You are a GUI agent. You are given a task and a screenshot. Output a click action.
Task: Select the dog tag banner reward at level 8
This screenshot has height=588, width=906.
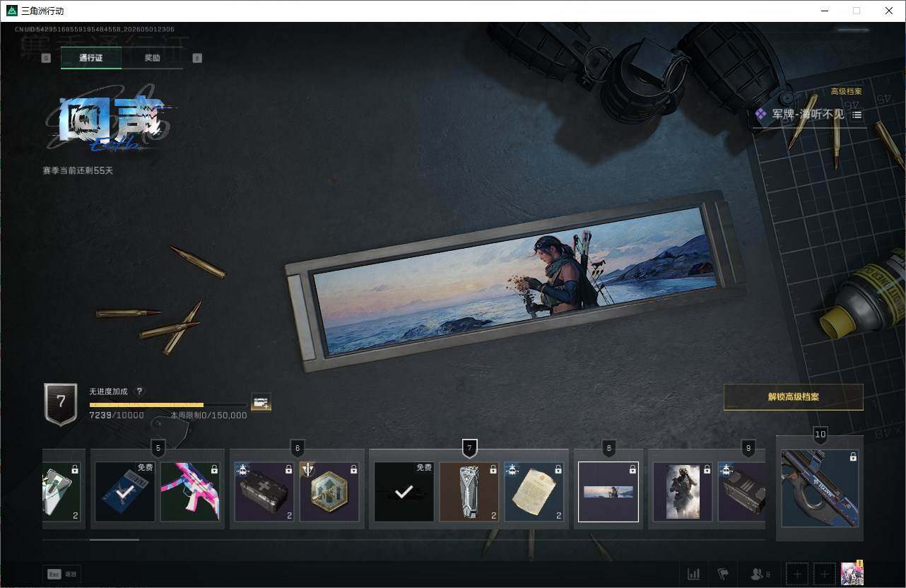click(608, 492)
